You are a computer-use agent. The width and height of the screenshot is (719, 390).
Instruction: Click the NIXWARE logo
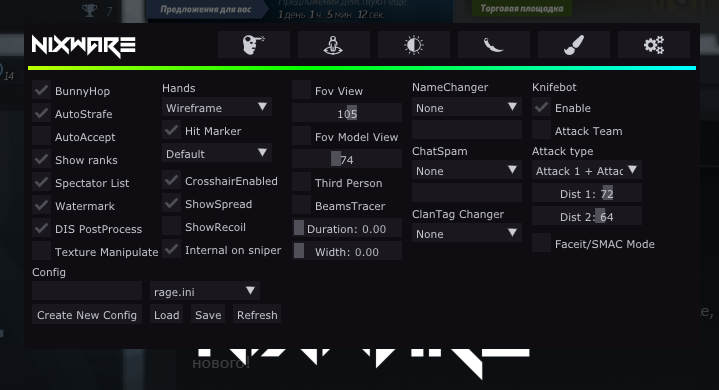click(x=83, y=46)
